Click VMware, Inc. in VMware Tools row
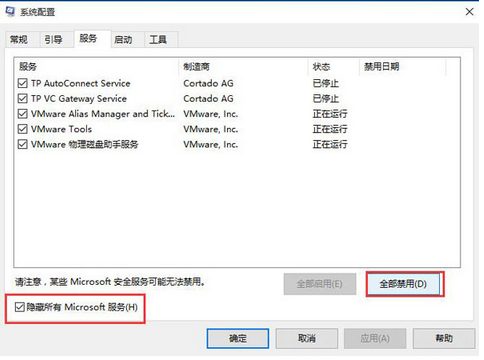 coord(211,129)
